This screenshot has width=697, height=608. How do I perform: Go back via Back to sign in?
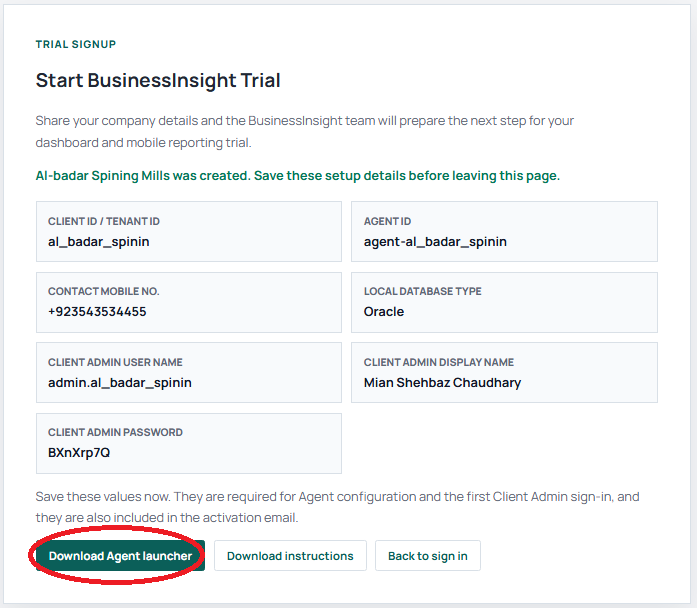pos(428,556)
